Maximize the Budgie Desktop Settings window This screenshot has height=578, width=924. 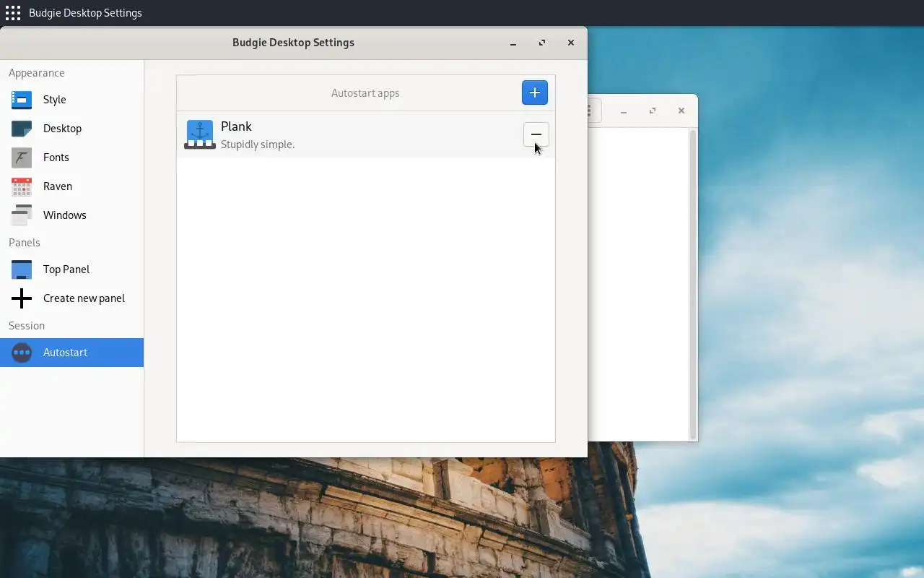(x=542, y=43)
